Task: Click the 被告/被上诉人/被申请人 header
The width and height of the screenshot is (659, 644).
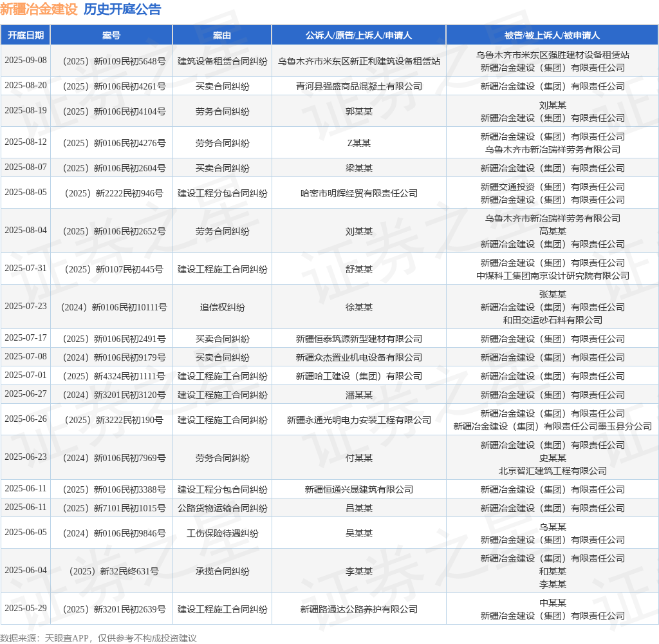Action: click(552, 35)
